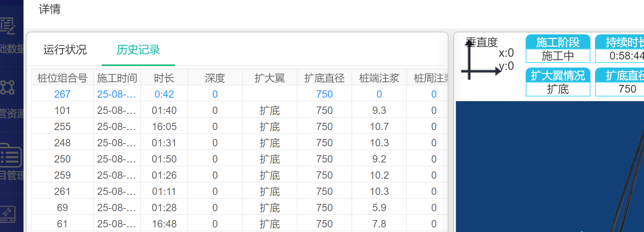Click the basic data edit icon in sidebar

[x=8, y=26]
